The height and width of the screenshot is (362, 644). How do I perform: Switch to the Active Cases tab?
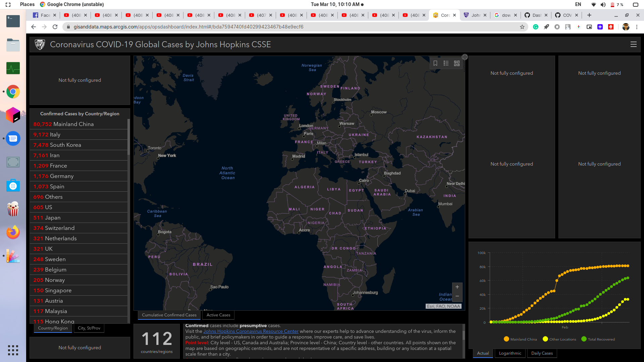pos(218,315)
